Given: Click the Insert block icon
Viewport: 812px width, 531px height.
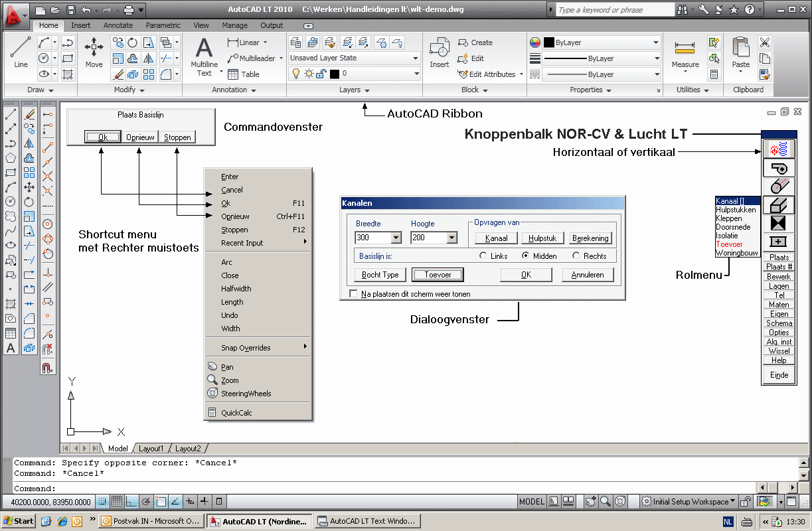Looking at the screenshot, I should click(x=439, y=52).
